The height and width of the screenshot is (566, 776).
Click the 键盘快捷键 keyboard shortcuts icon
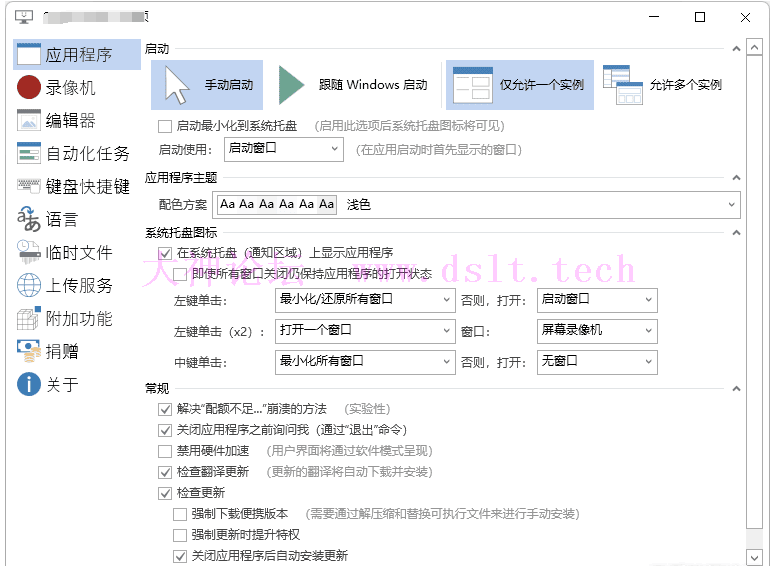(29, 186)
